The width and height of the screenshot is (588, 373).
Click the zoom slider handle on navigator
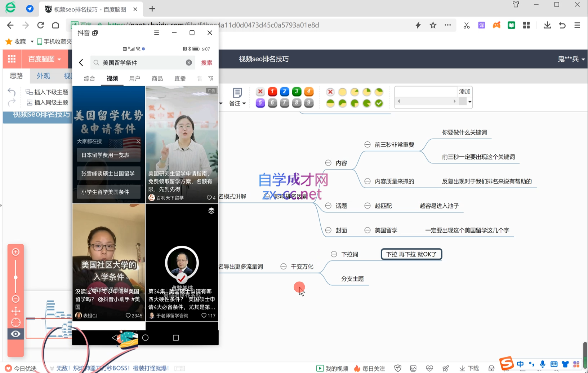pyautogui.click(x=15, y=277)
